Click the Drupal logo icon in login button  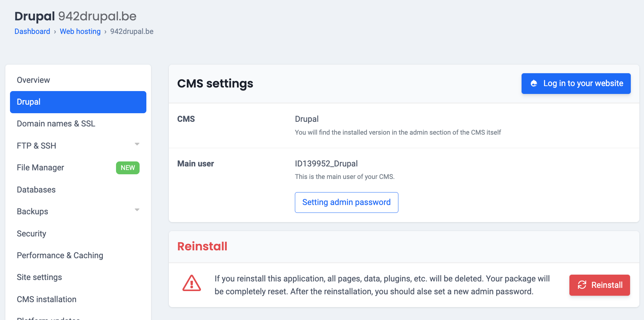534,84
